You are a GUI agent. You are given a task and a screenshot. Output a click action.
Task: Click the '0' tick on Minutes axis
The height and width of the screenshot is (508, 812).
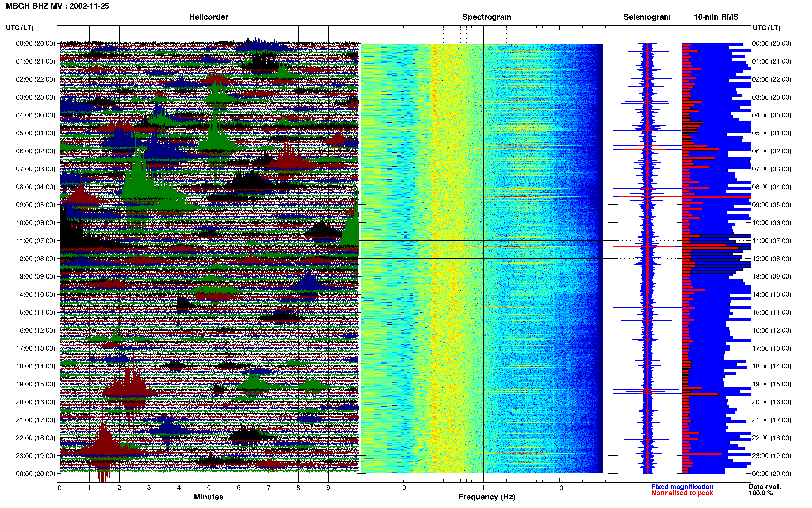tap(59, 488)
